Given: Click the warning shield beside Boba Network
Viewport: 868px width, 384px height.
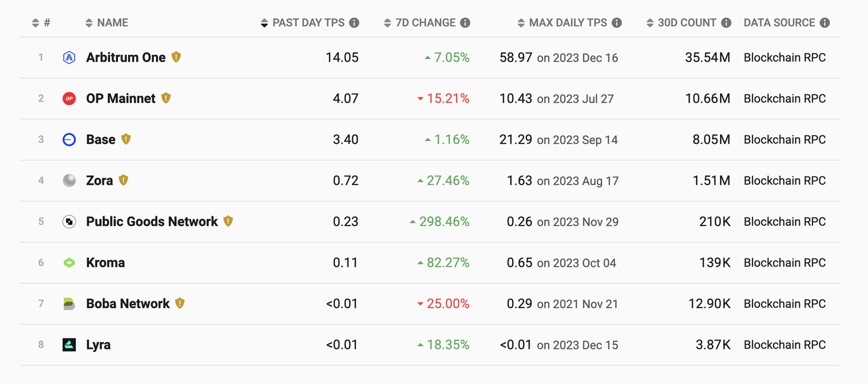Looking at the screenshot, I should (180, 303).
